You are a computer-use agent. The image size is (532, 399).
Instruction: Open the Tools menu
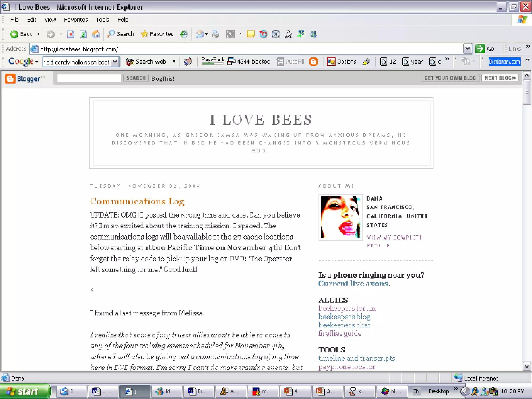pyautogui.click(x=103, y=20)
